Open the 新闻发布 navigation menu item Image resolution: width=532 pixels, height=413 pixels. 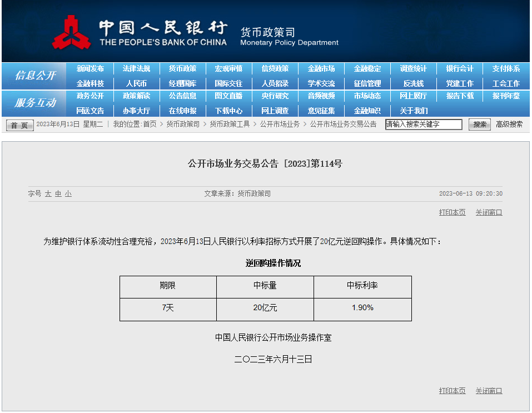tap(90, 69)
